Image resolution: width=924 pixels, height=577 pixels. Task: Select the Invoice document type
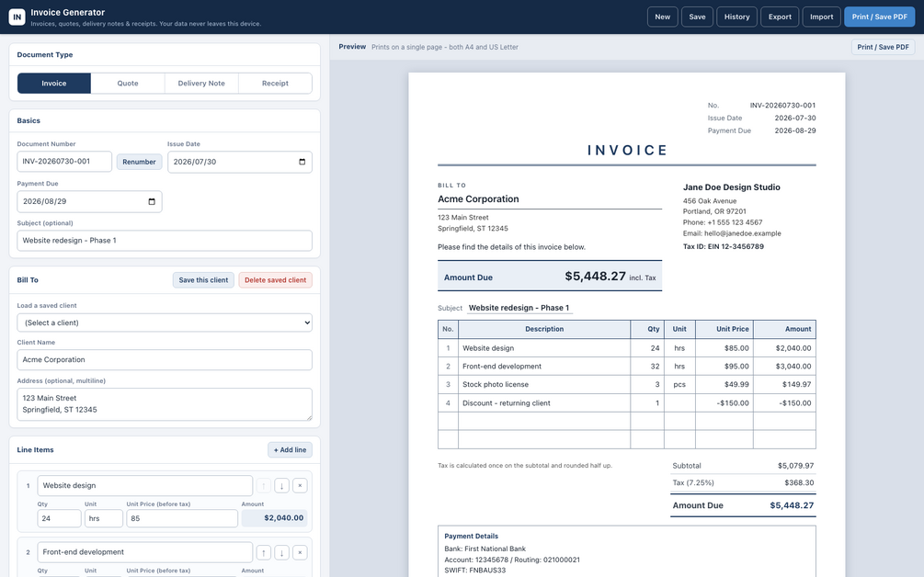click(x=53, y=83)
